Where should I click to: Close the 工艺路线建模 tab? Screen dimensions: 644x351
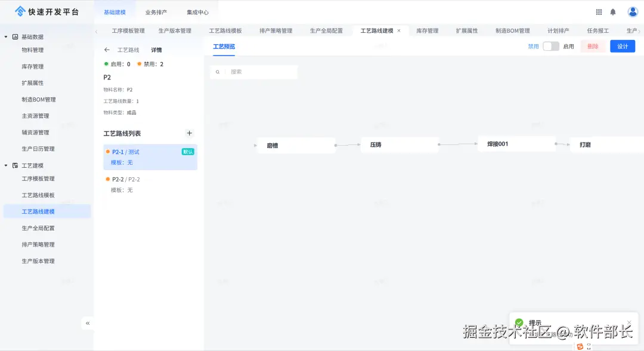point(399,30)
